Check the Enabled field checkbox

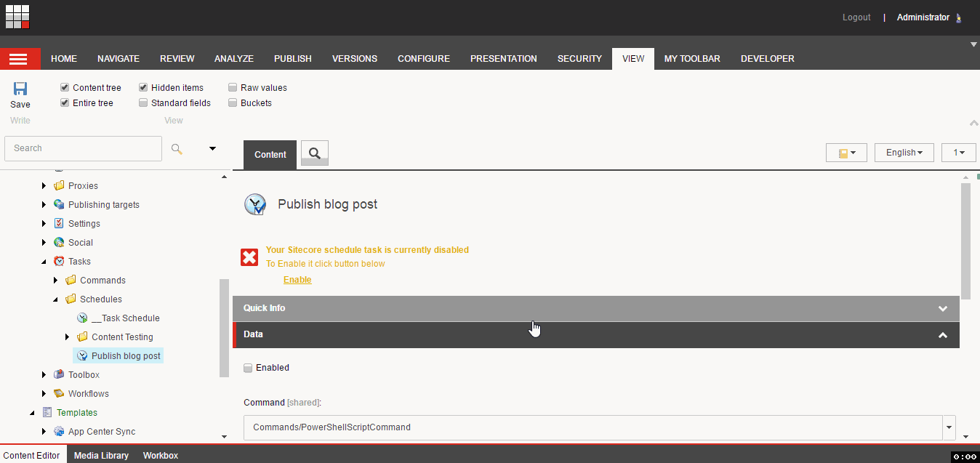point(248,368)
